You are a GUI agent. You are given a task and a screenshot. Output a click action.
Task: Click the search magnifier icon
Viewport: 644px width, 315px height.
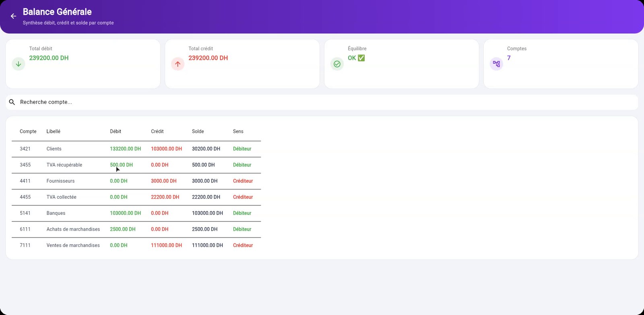[x=12, y=102]
